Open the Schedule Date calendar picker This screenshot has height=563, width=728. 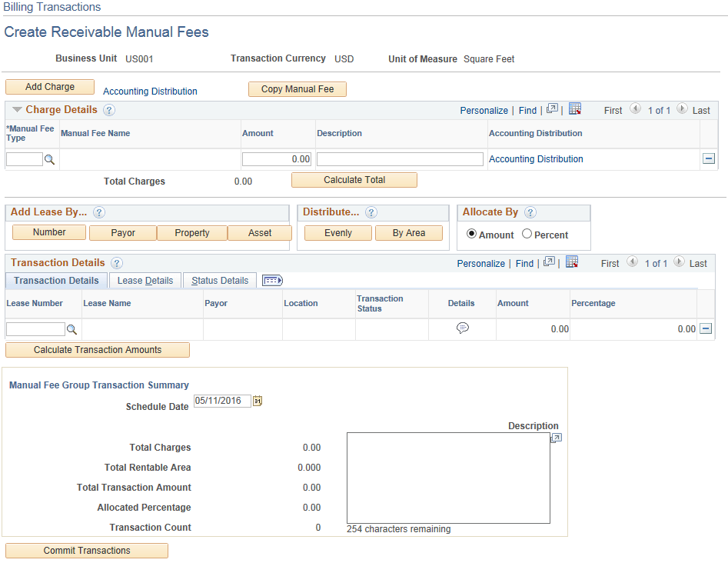coord(258,401)
